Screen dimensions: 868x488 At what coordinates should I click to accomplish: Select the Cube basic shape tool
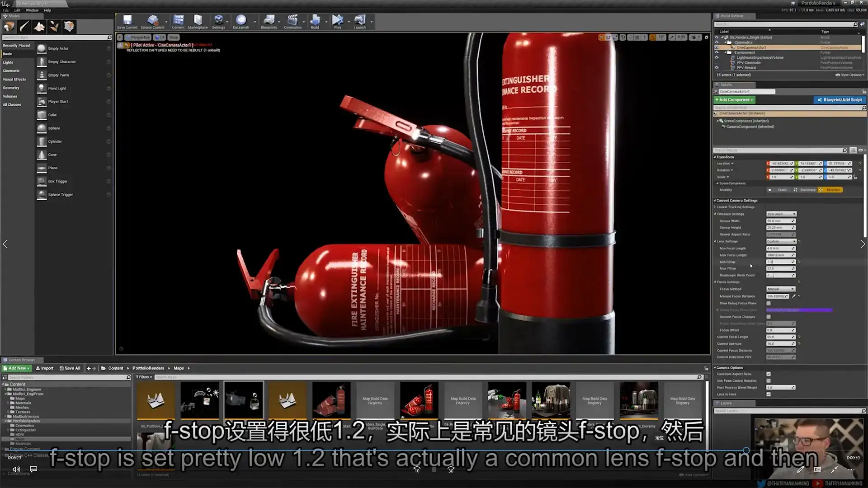54,114
